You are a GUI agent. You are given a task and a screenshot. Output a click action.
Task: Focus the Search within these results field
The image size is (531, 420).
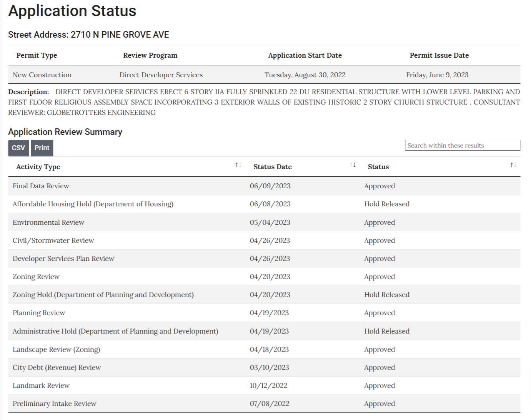[462, 145]
